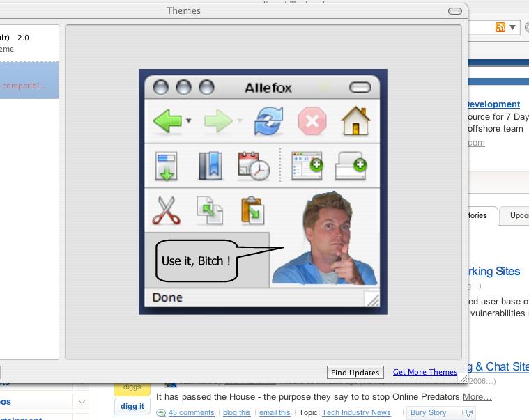Open the 43 comments link

coord(191,412)
